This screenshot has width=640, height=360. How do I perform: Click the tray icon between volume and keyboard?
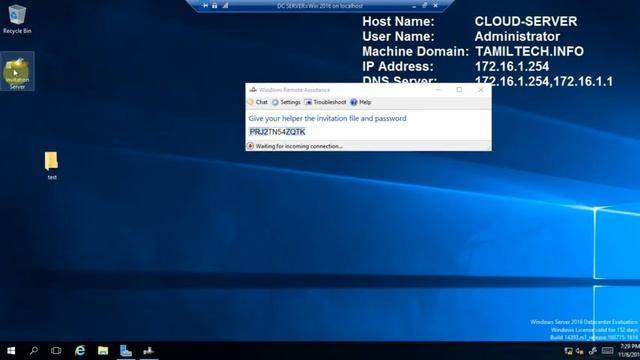click(x=593, y=351)
